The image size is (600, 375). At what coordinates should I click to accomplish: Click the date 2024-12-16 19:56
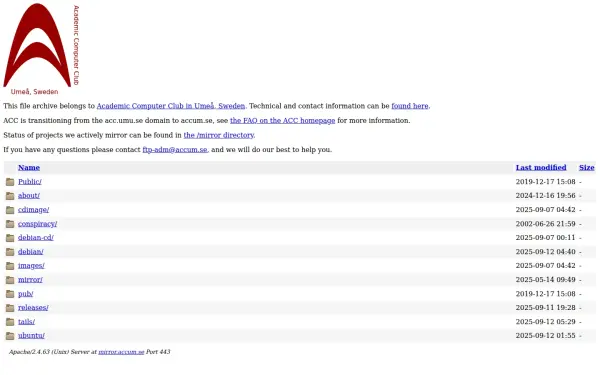[x=546, y=196]
